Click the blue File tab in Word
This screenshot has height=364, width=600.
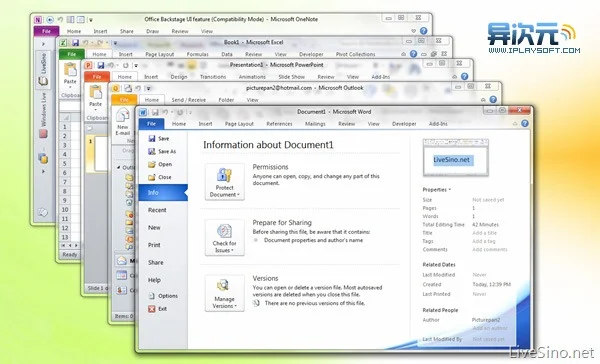[x=152, y=124]
